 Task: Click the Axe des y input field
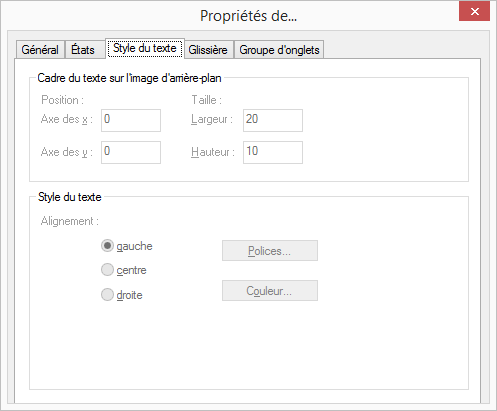(x=131, y=152)
